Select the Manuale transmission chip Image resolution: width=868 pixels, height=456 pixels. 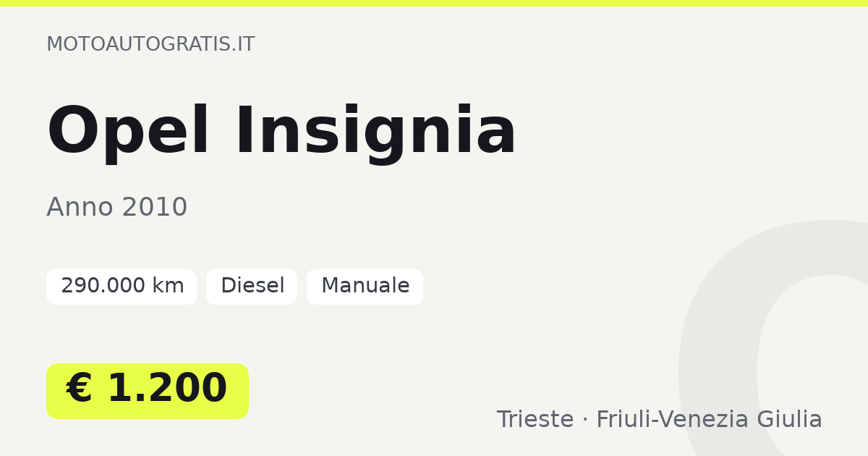coord(365,287)
